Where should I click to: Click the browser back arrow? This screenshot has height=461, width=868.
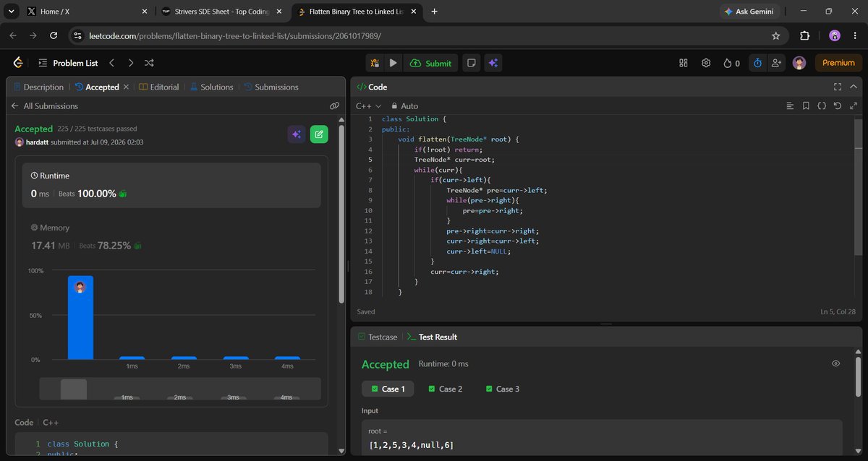coord(13,35)
